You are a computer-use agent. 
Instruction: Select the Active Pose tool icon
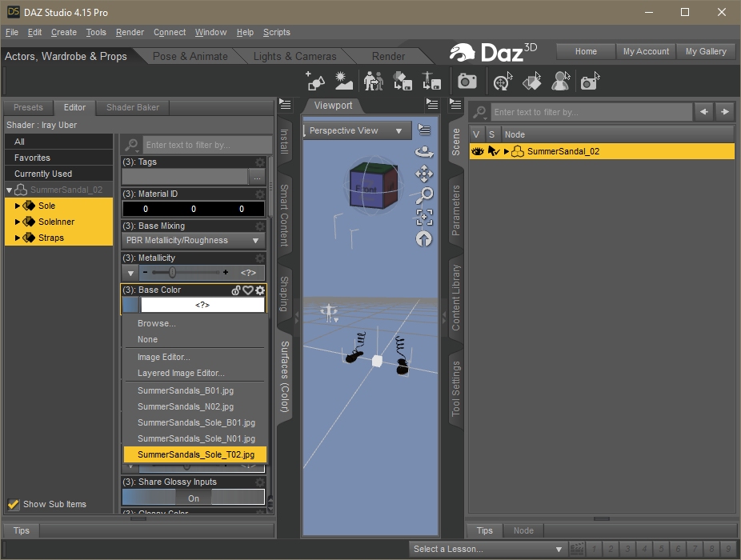click(x=503, y=81)
